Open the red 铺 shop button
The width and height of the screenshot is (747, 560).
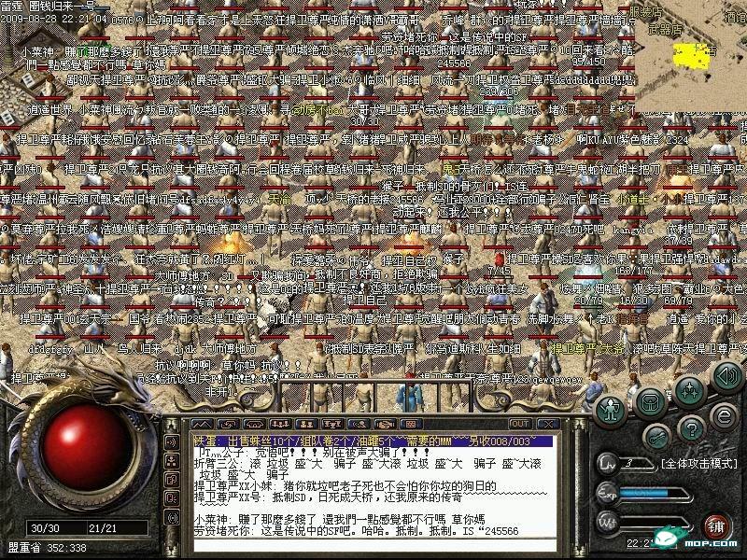(x=716, y=526)
